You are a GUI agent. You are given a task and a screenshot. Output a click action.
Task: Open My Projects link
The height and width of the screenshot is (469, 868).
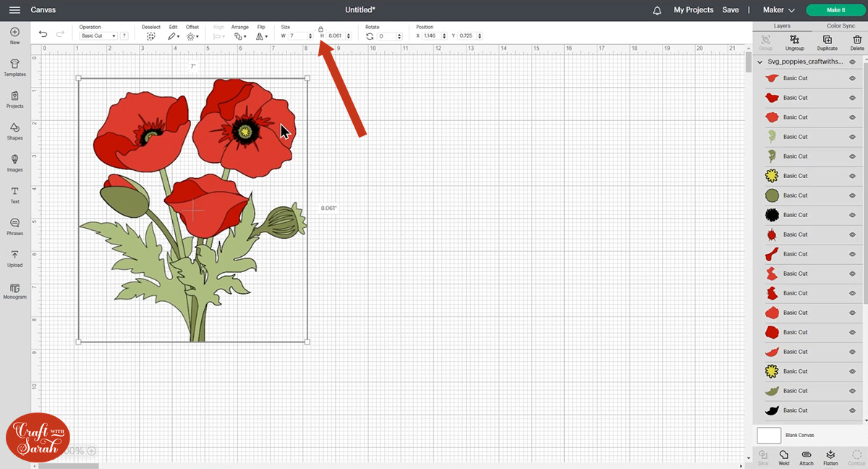[x=693, y=10]
